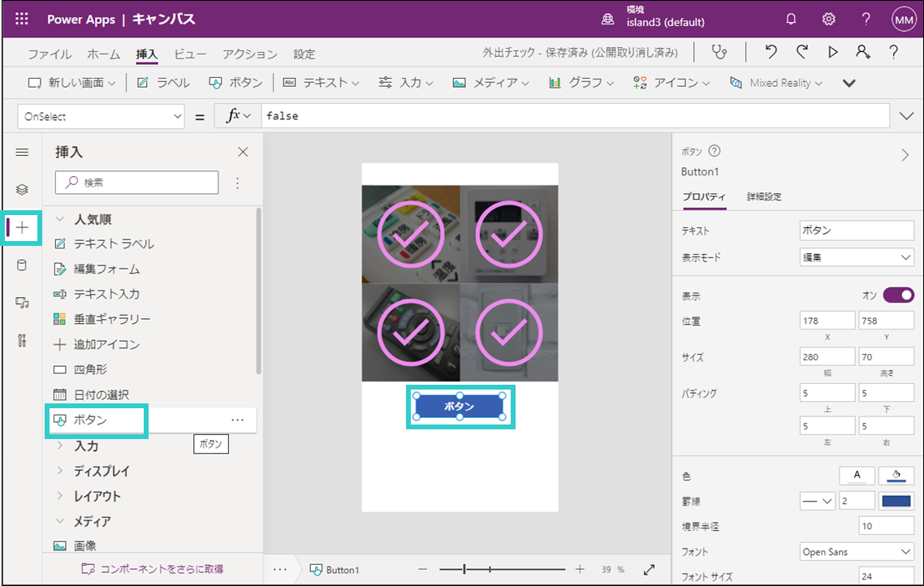Open the 挿入 panel more options dots

click(237, 183)
